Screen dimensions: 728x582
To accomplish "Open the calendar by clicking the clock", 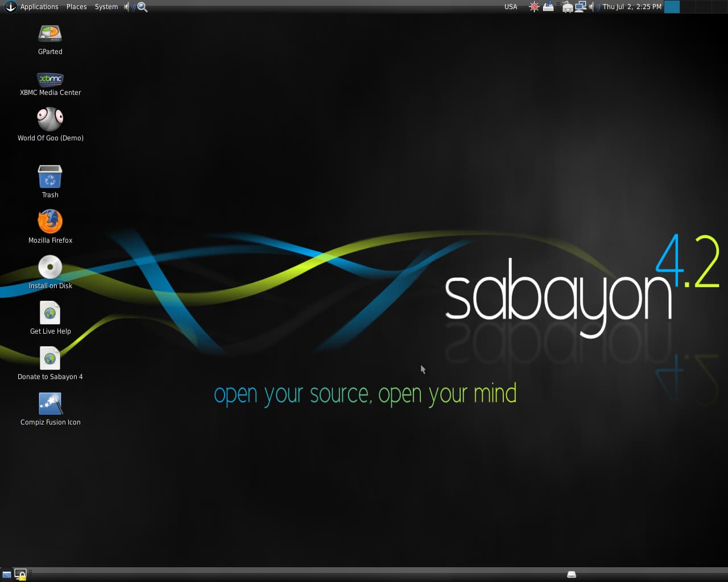I will (630, 7).
